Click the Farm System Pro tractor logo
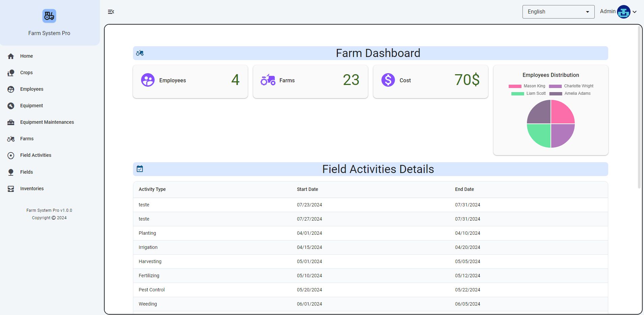 coord(49,16)
